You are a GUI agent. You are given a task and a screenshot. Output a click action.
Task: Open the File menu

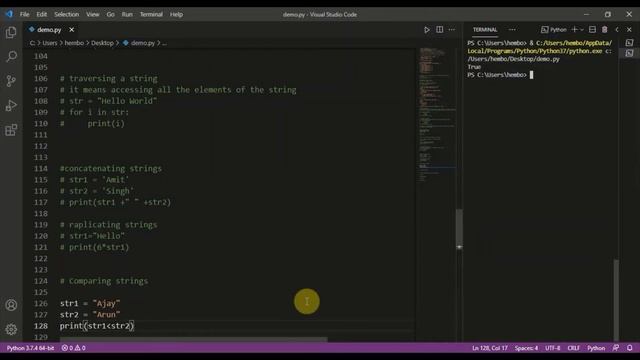24,14
